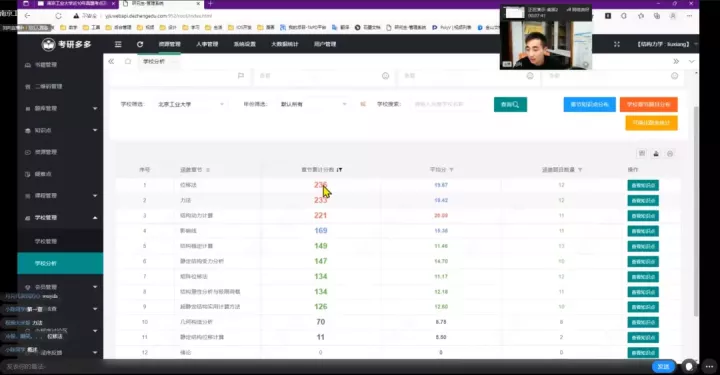Expand the 会员管理 sidebar menu

(x=60, y=287)
